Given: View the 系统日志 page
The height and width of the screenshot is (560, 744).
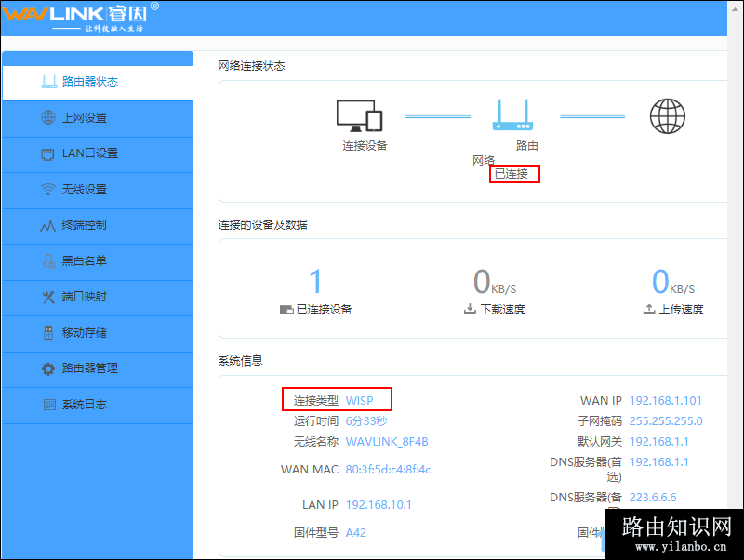Looking at the screenshot, I should (x=98, y=405).
